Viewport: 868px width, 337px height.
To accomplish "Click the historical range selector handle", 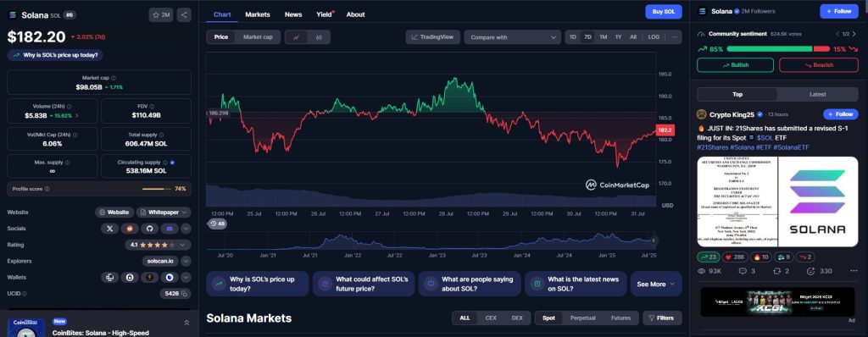I will (x=654, y=240).
